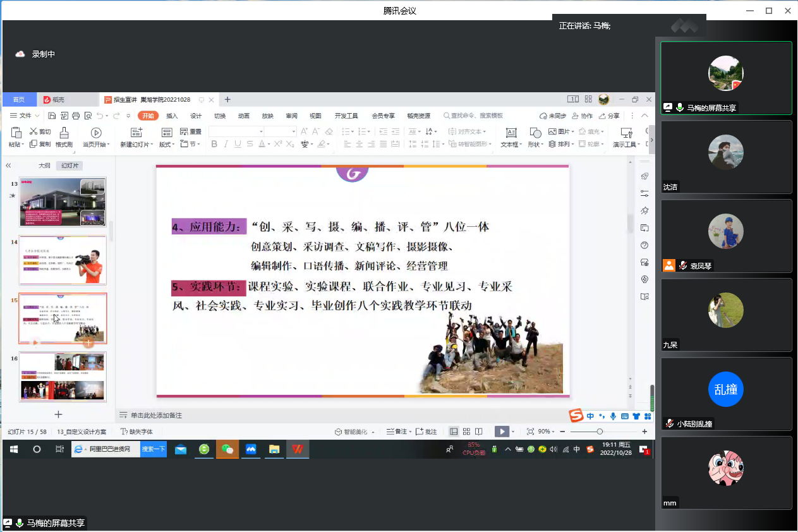This screenshot has height=532, width=798.
Task: Insert a text box (文本框)
Action: (511, 136)
